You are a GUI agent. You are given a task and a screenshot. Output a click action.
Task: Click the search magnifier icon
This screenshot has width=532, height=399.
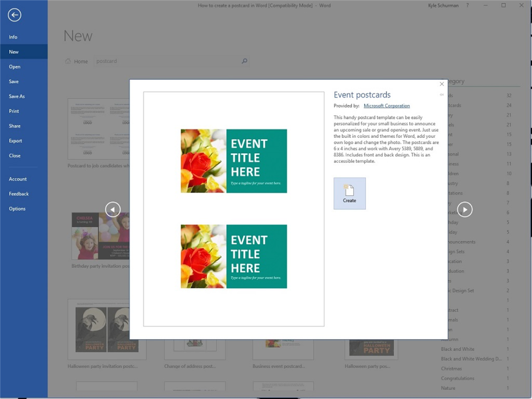coord(244,61)
